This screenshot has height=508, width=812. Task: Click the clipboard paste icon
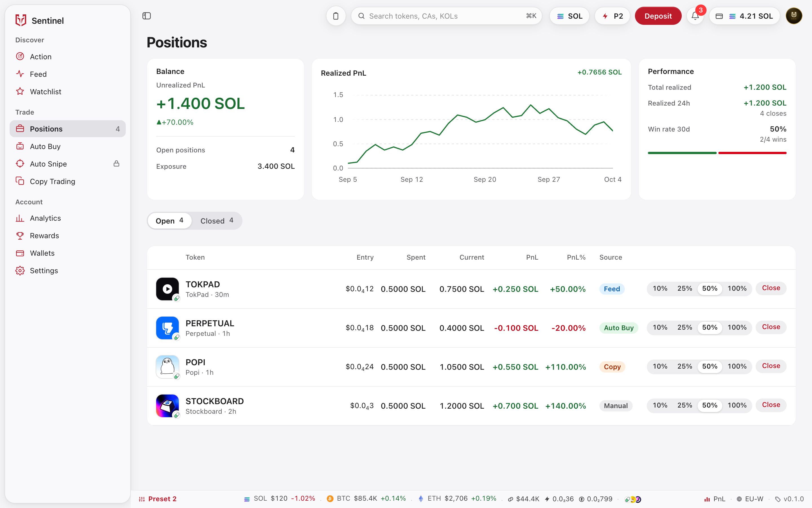click(x=336, y=16)
